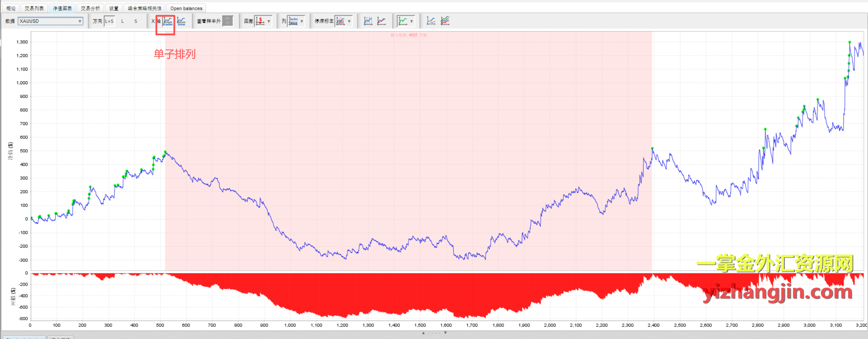This screenshot has height=339, width=868.
Task: Select the L long-only direction
Action: pyautogui.click(x=122, y=21)
